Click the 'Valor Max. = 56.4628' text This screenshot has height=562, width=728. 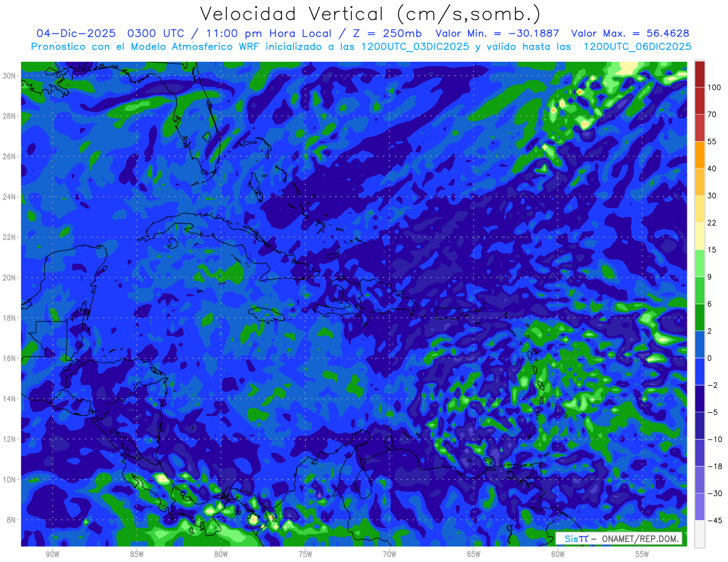pyautogui.click(x=630, y=33)
